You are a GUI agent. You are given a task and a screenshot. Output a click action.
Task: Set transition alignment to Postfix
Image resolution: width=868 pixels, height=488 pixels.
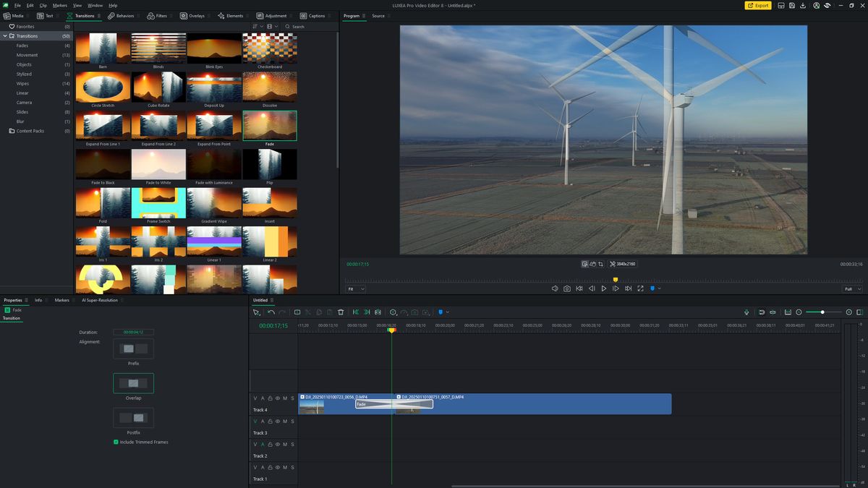(x=133, y=417)
